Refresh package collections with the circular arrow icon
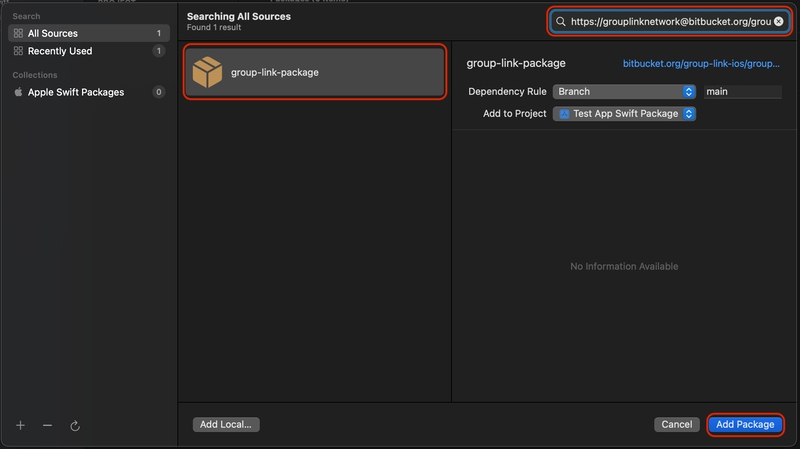The image size is (800, 449). tap(75, 426)
